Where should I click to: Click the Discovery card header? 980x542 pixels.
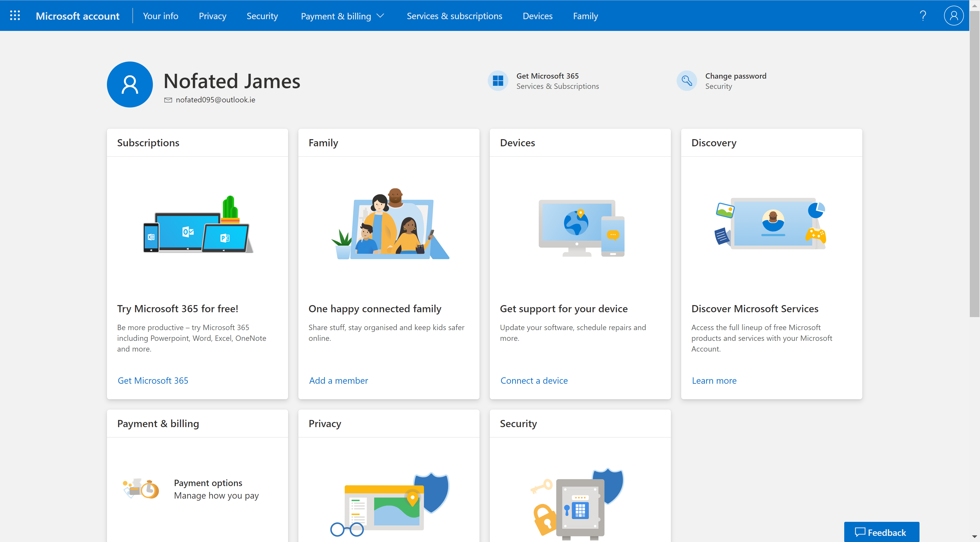click(x=714, y=143)
